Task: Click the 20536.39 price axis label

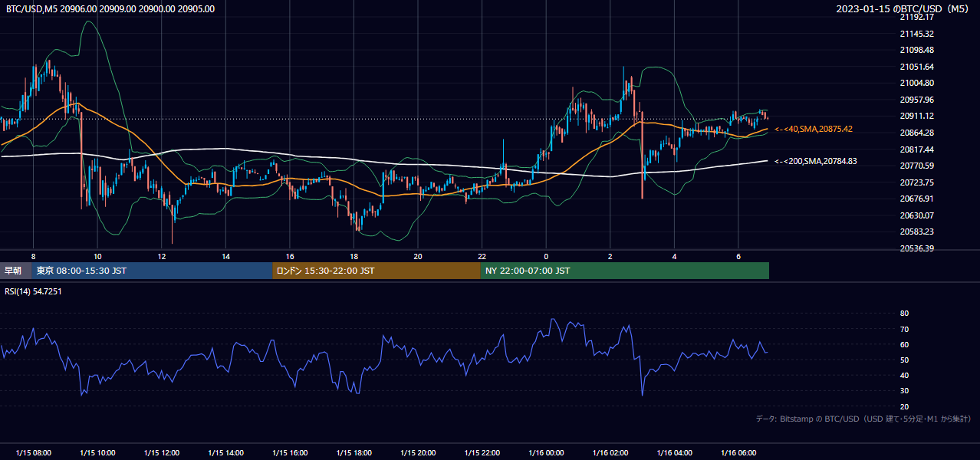Action: (x=916, y=248)
